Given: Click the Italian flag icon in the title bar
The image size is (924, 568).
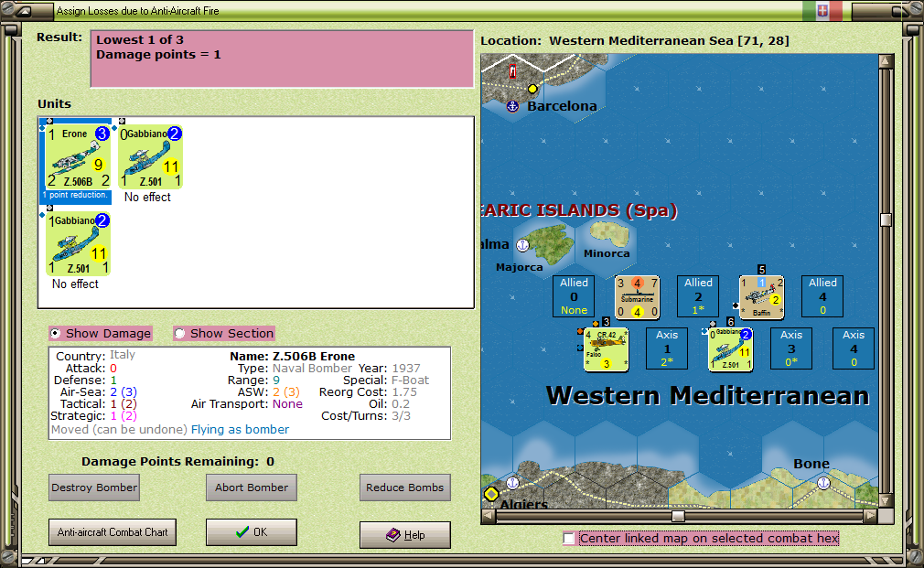Looking at the screenshot, I should tap(822, 11).
